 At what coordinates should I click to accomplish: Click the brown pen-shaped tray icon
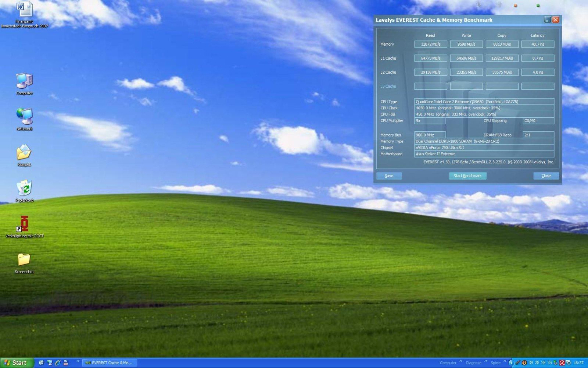pos(518,362)
